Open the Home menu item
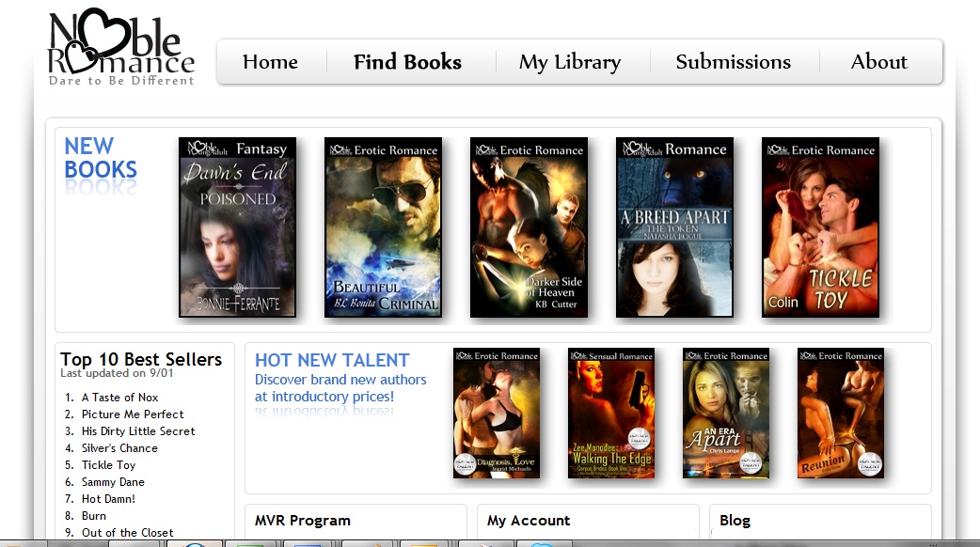The width and height of the screenshot is (980, 547). click(x=270, y=62)
